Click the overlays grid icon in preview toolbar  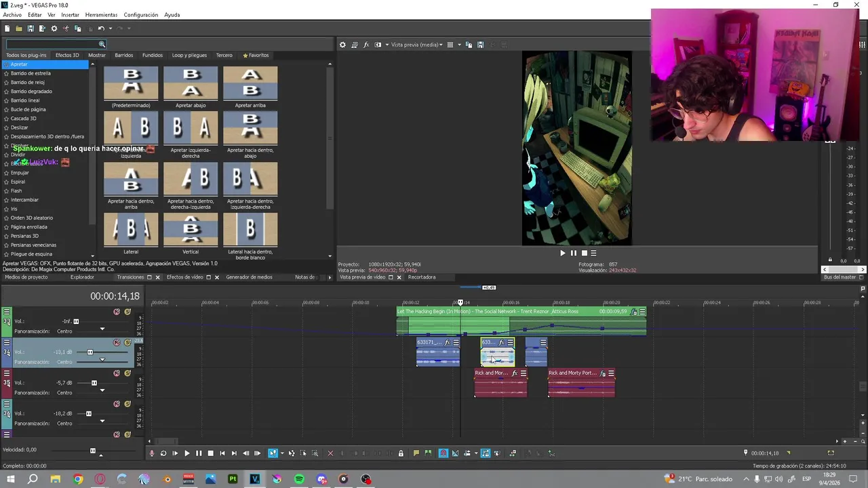pos(450,45)
